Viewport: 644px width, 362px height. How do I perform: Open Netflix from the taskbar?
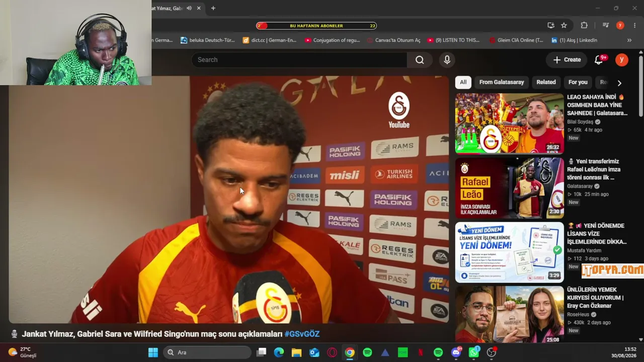pos(421,352)
